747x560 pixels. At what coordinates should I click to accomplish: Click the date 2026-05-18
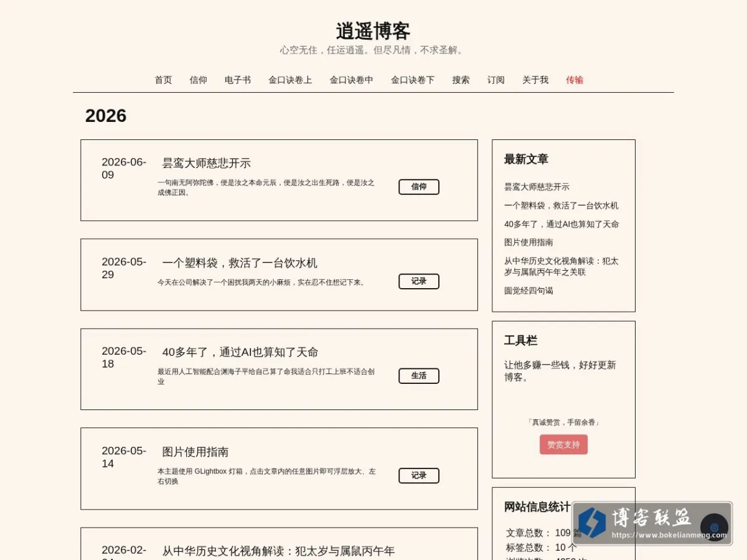(124, 358)
